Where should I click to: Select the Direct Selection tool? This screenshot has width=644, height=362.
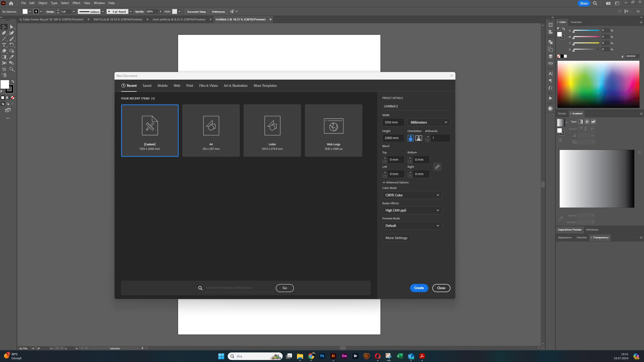[x=12, y=27]
